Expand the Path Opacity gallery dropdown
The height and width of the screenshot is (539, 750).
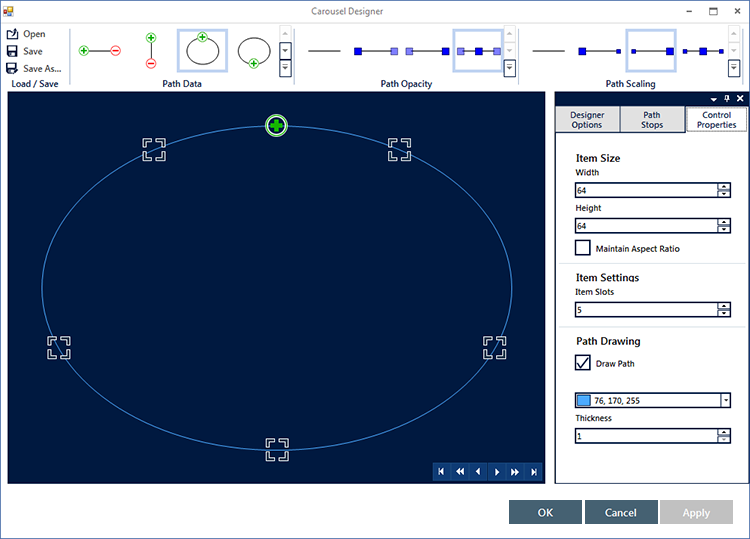pos(510,68)
